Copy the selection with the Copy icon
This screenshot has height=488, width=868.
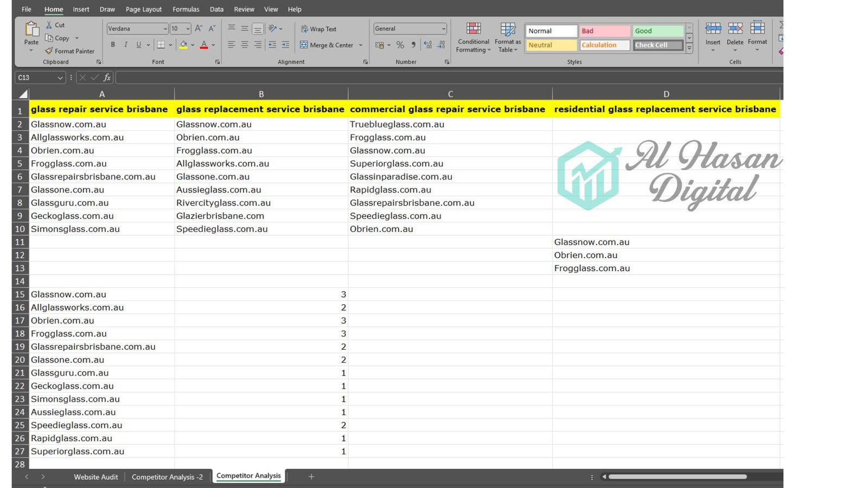tap(49, 38)
